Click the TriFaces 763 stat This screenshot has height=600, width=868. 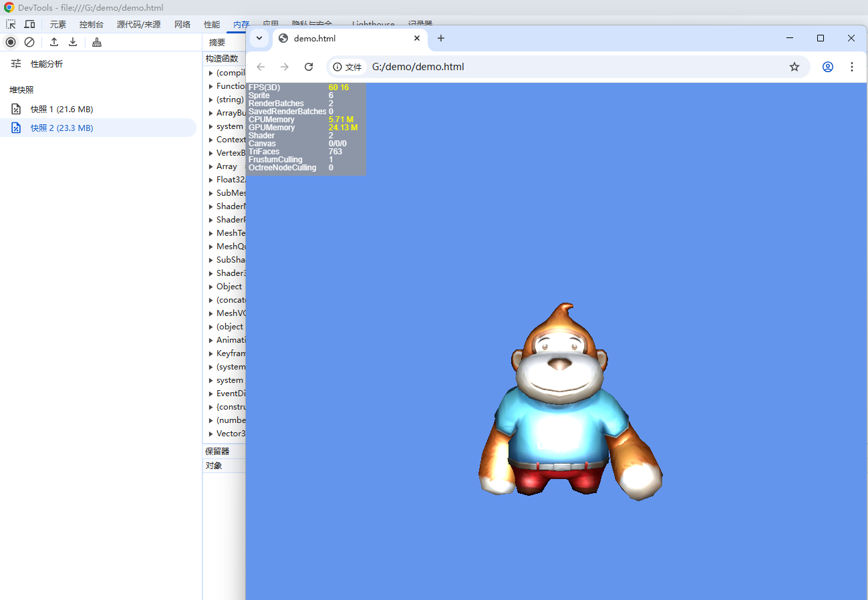295,152
